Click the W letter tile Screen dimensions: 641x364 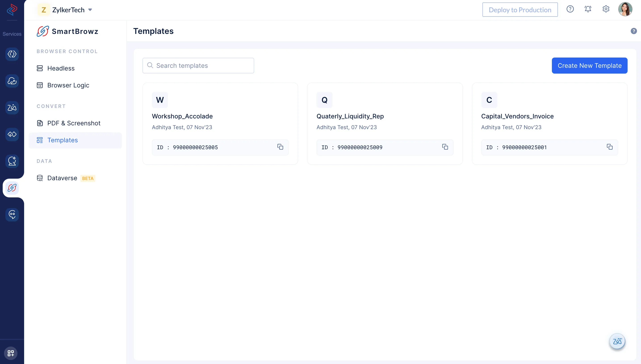pos(160,100)
